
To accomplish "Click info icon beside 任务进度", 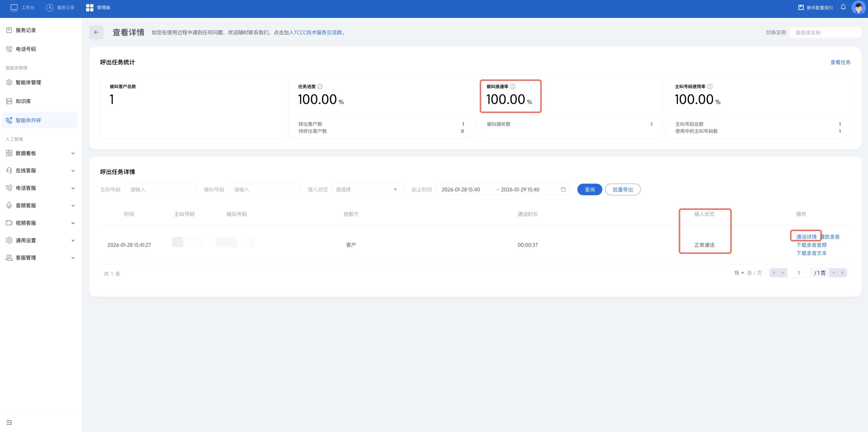I will pyautogui.click(x=320, y=86).
